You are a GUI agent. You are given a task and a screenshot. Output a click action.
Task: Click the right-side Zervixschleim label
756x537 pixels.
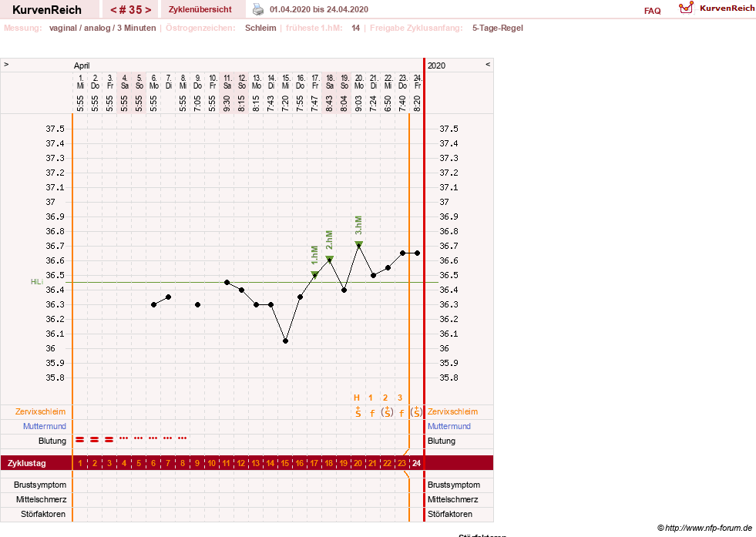point(452,411)
